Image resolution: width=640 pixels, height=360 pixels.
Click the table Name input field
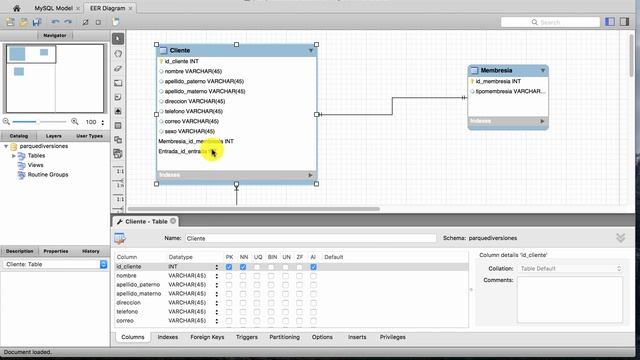(x=311, y=238)
